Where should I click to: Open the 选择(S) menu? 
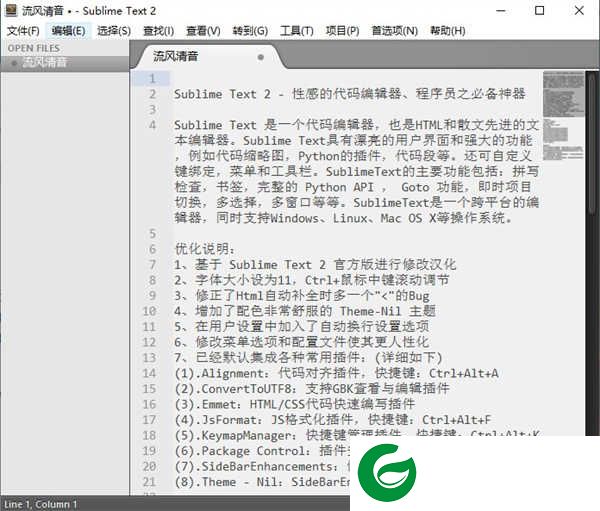coord(114,31)
